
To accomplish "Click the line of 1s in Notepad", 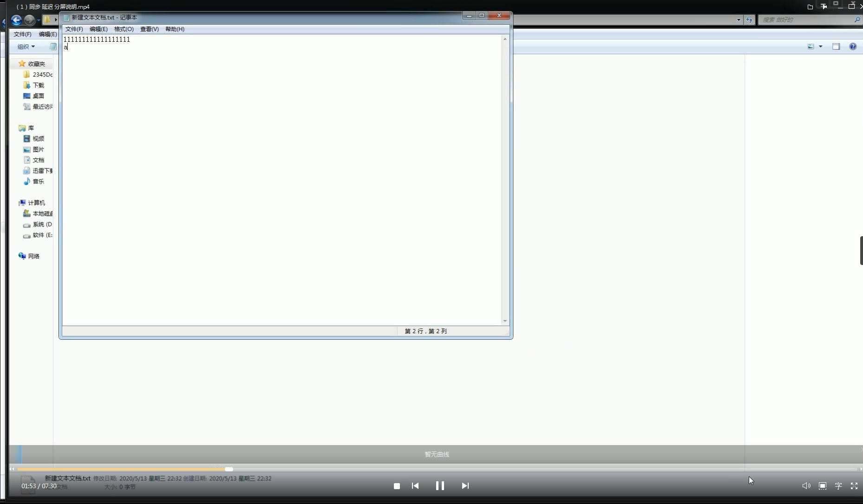I will 97,39.
